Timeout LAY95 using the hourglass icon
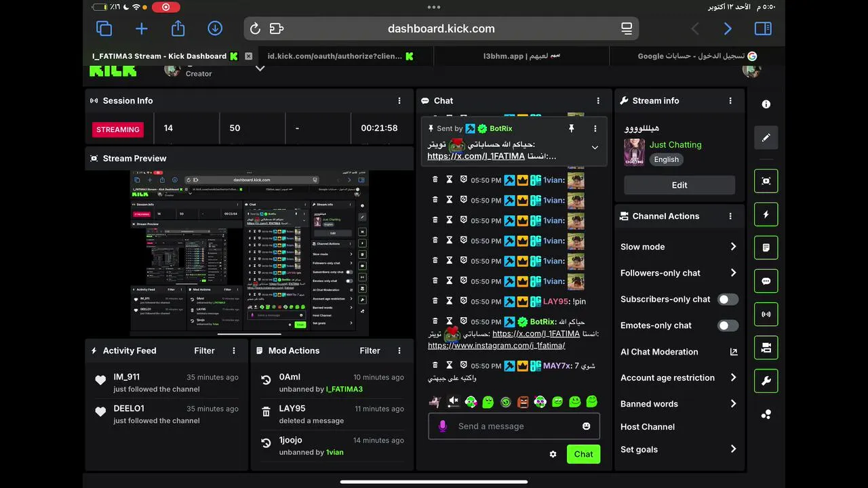This screenshot has width=868, height=488. click(x=449, y=301)
